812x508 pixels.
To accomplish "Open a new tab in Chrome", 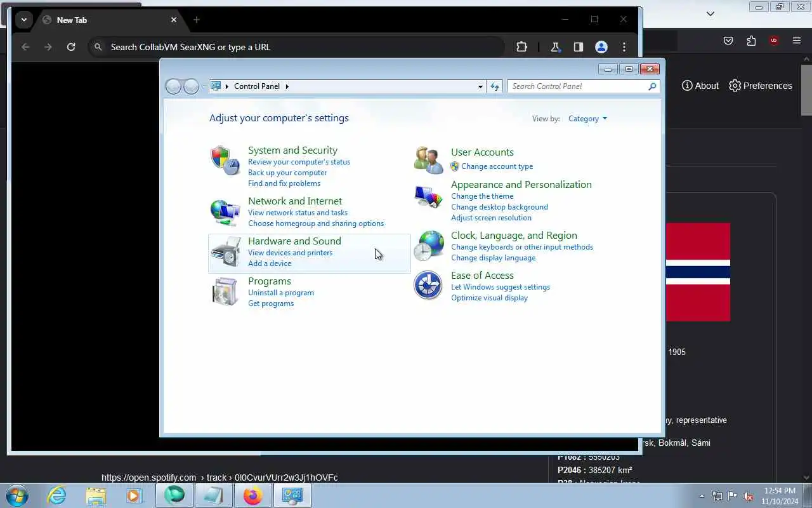I will pos(197,20).
